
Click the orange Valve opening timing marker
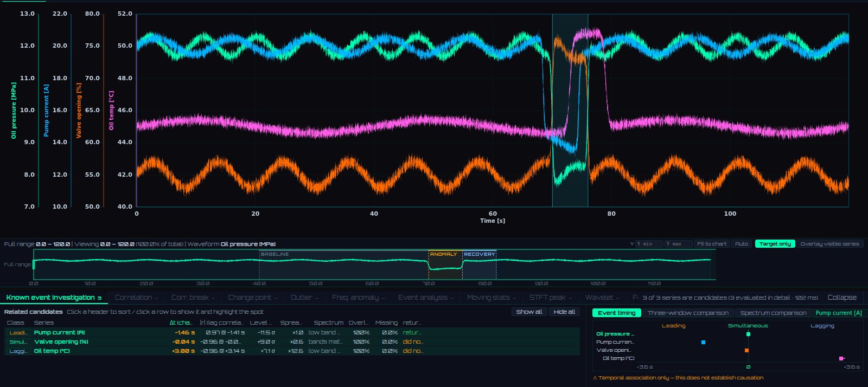pyautogui.click(x=746, y=351)
